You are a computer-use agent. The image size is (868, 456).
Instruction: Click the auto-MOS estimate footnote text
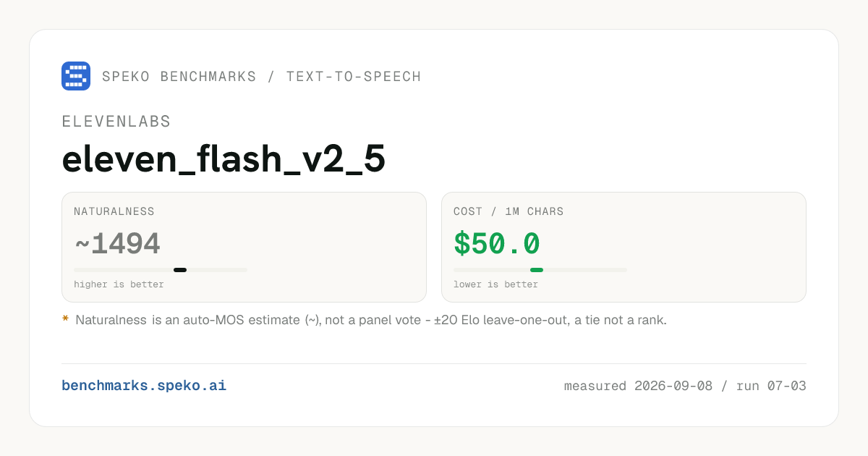click(371, 320)
